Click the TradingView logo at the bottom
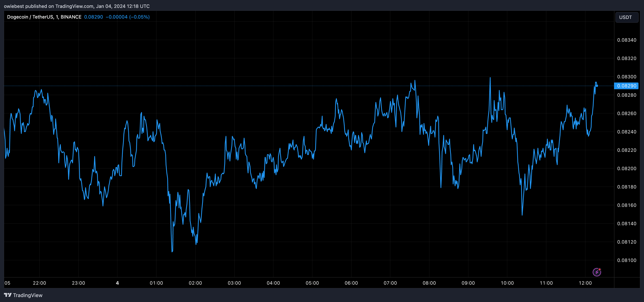The image size is (644, 302). click(23, 295)
